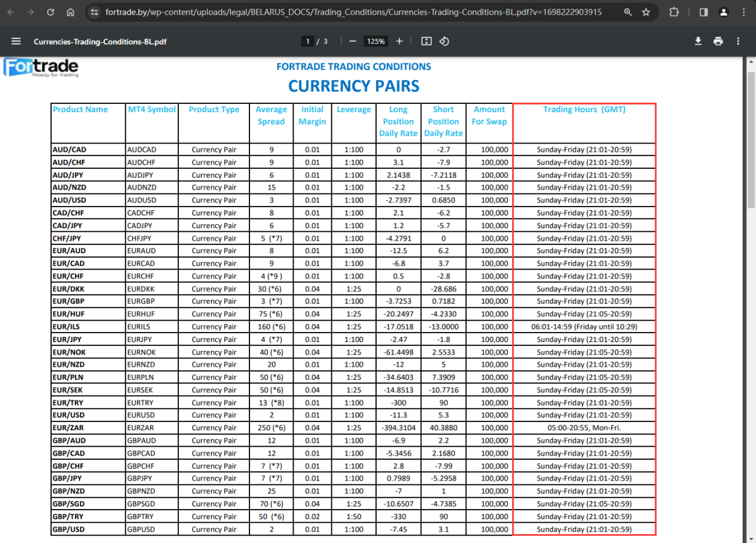Toggle the browser side panel
This screenshot has height=543, width=756.
click(704, 12)
